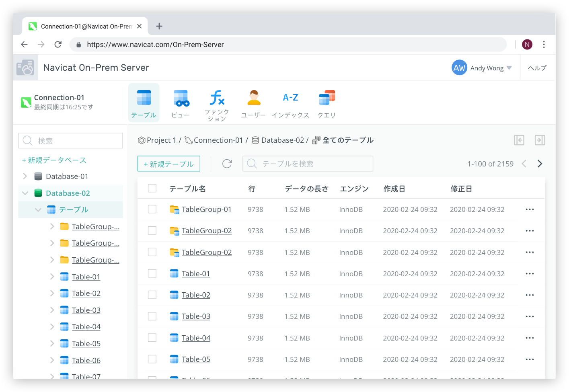The width and height of the screenshot is (569, 392).
Task: Go to next page of tables
Action: click(540, 164)
